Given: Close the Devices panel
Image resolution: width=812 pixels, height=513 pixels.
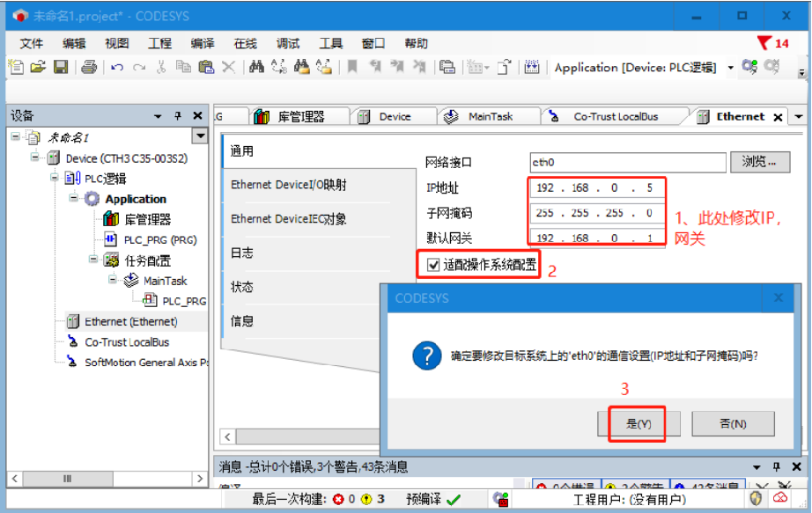Looking at the screenshot, I should [197, 116].
